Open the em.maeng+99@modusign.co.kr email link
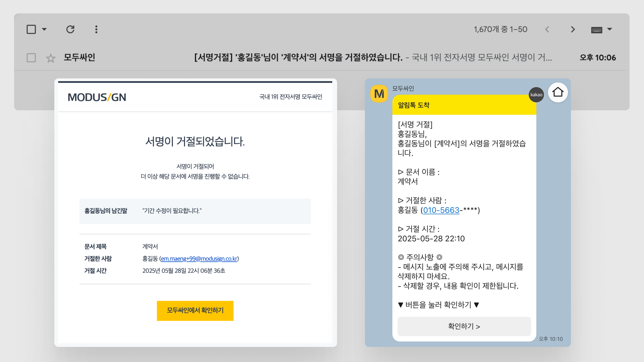 pos(199,259)
